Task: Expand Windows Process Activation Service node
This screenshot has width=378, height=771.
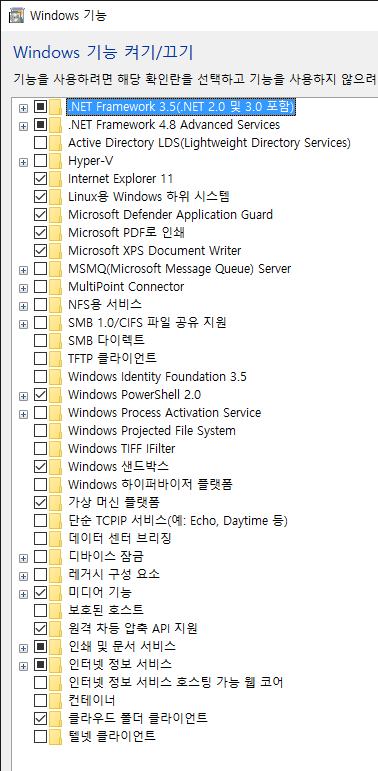Action: (x=23, y=413)
